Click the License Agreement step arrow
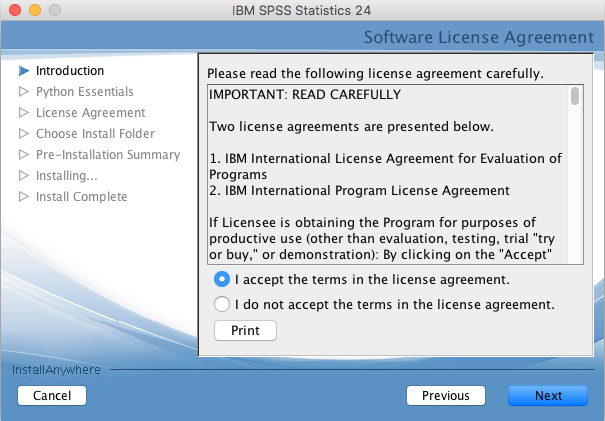The height and width of the screenshot is (421, 605). pyautogui.click(x=24, y=112)
